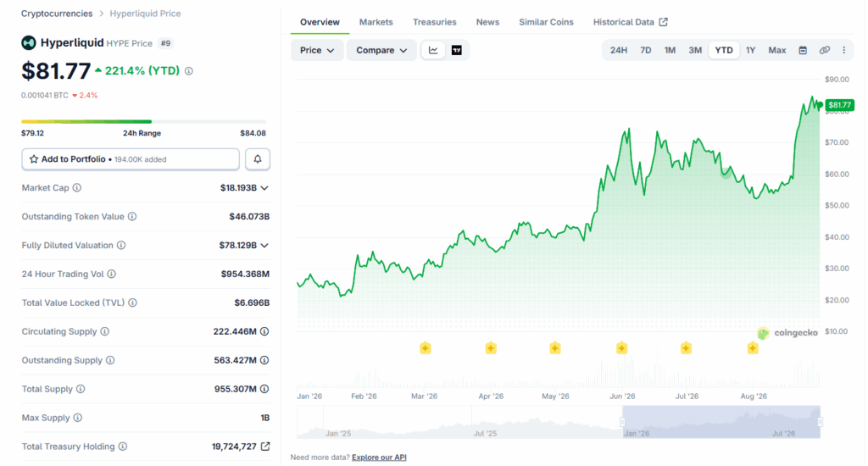This screenshot has width=868, height=466.
Task: Go to Cryptocurrencies breadcrumb link
Action: (57, 14)
